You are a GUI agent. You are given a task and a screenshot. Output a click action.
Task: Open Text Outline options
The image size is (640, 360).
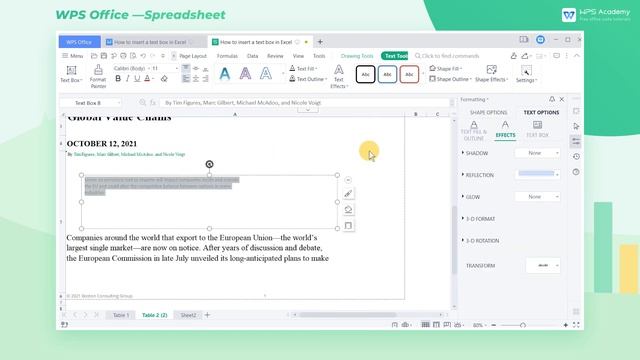[x=308, y=79]
